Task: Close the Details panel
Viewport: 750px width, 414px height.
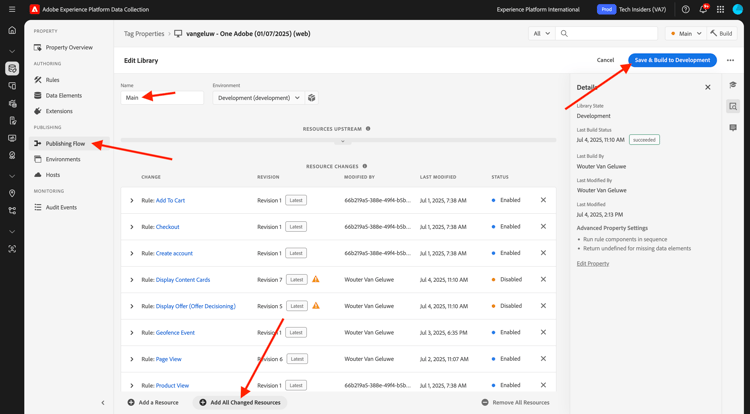Action: point(708,87)
